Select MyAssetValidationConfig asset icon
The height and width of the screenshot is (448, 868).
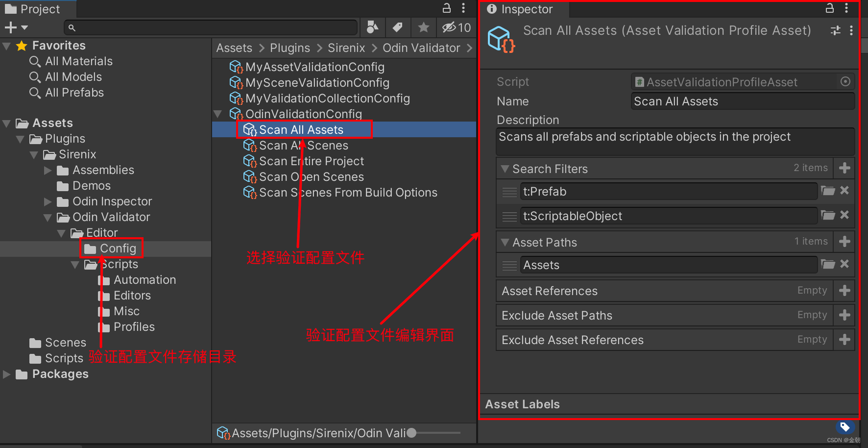[x=236, y=67]
